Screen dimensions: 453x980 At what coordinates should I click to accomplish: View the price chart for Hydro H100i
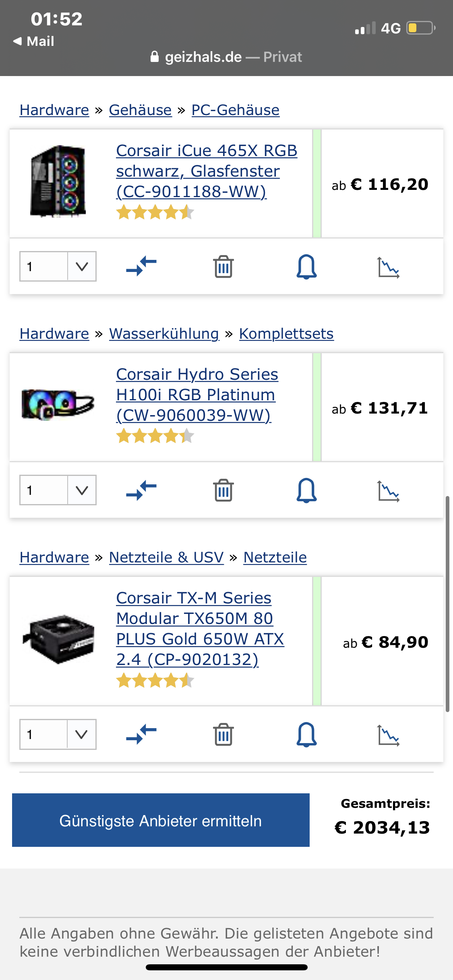coord(389,490)
